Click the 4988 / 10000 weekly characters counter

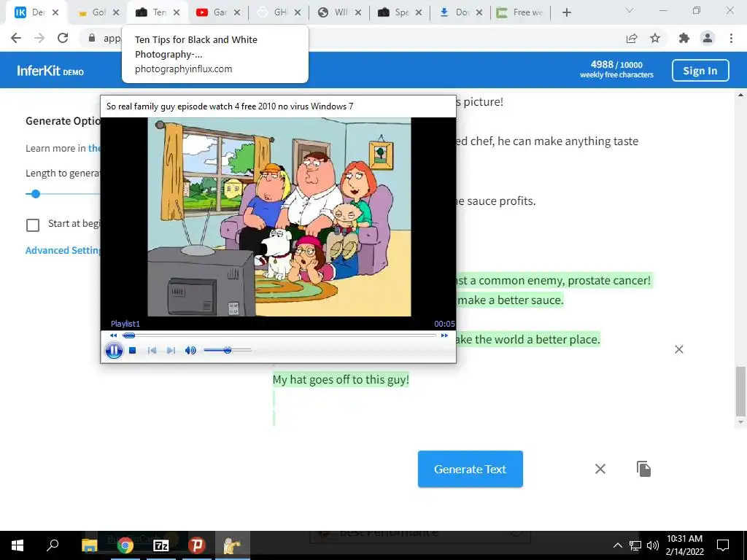coord(616,69)
